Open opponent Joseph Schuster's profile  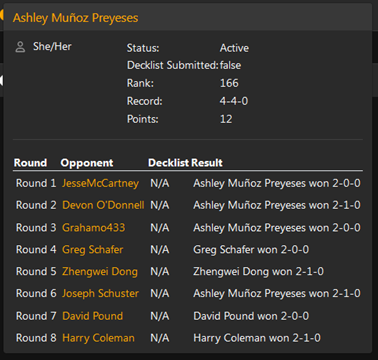[x=100, y=293]
